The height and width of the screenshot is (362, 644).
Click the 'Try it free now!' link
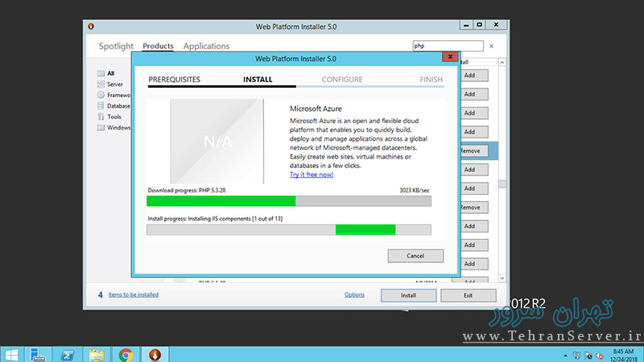(x=312, y=175)
